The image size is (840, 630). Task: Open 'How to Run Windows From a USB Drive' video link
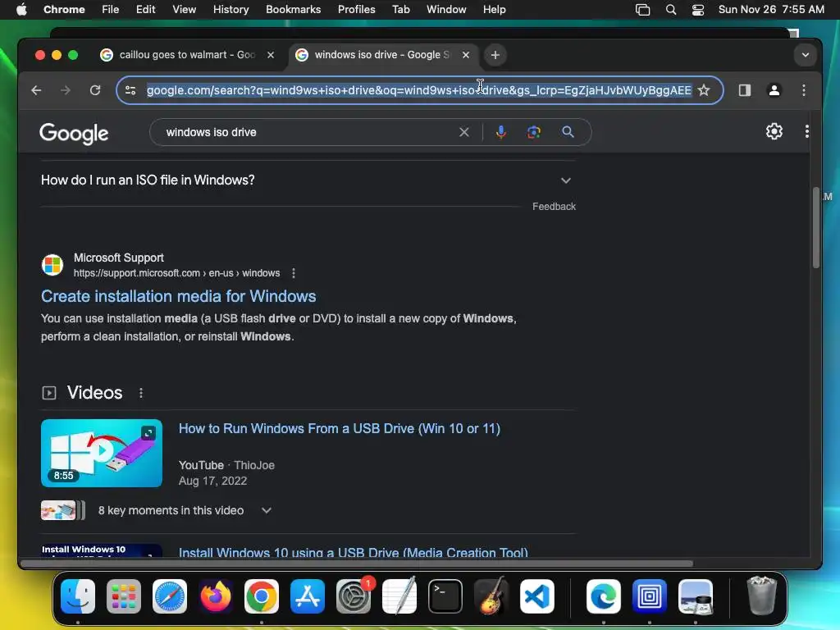pos(339,428)
